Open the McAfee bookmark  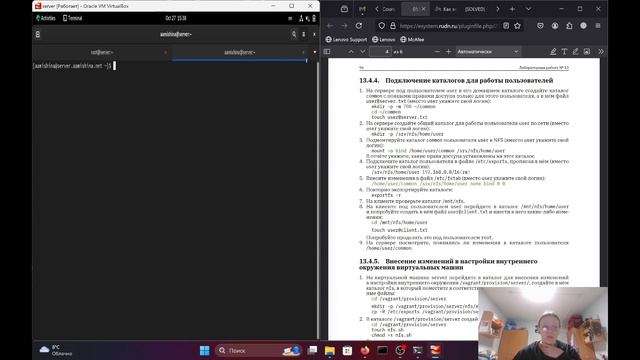[x=412, y=40]
